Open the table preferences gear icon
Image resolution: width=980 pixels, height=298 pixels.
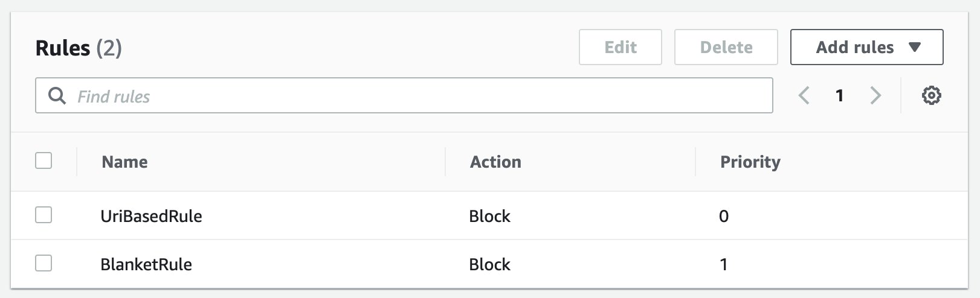click(931, 95)
